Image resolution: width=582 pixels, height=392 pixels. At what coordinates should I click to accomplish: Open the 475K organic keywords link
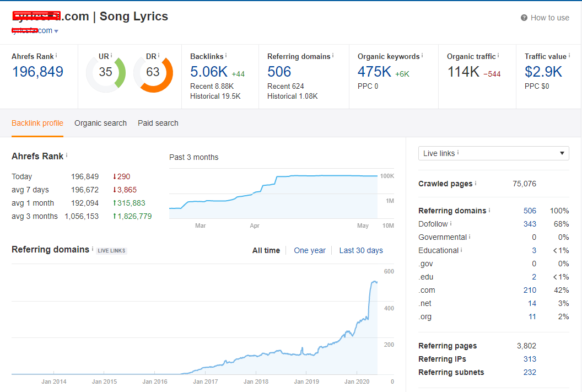click(374, 72)
